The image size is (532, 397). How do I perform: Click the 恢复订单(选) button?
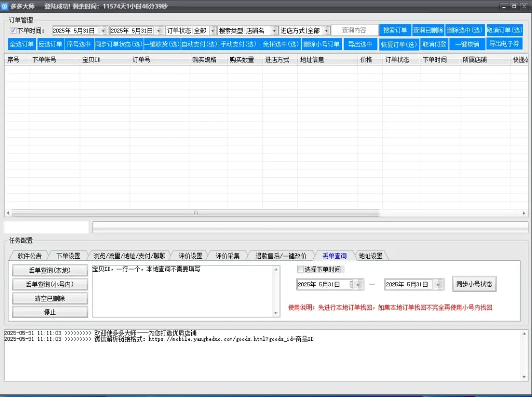[x=398, y=44]
